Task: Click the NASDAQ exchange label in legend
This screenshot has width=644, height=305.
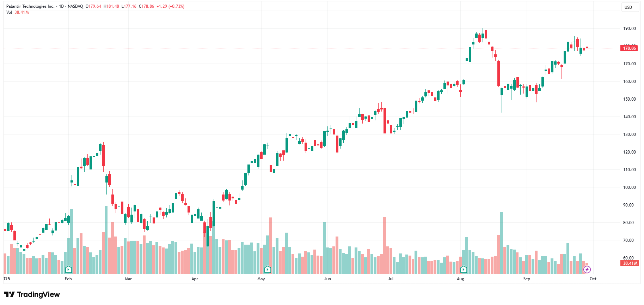Action: coord(75,6)
